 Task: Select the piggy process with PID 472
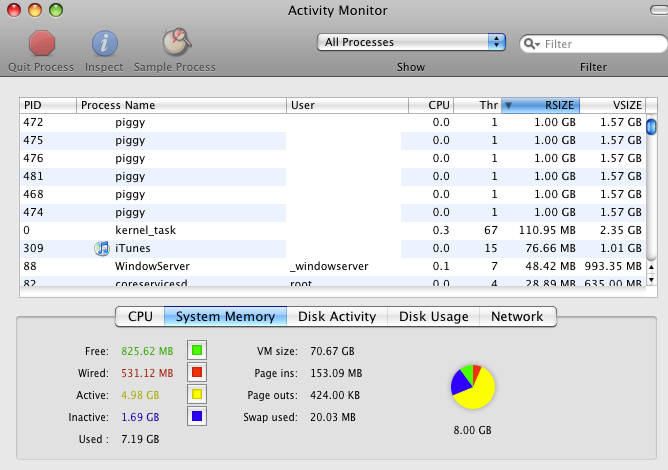click(332, 122)
